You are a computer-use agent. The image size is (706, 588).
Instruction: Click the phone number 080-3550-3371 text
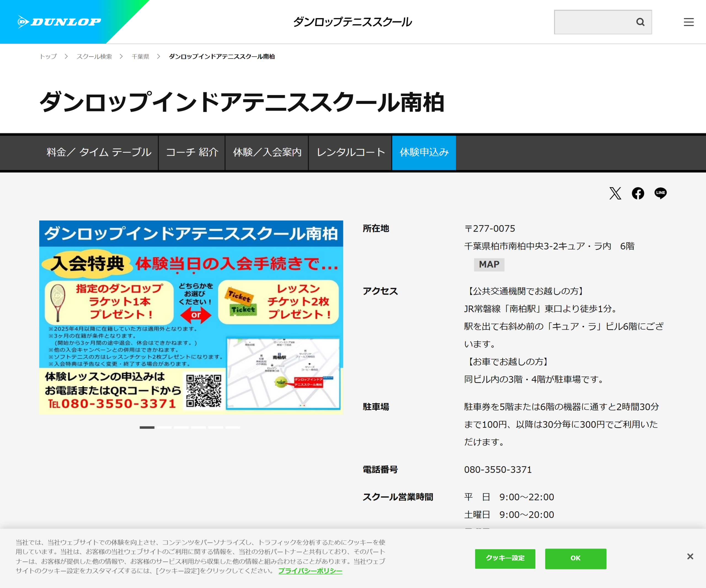pos(498,469)
